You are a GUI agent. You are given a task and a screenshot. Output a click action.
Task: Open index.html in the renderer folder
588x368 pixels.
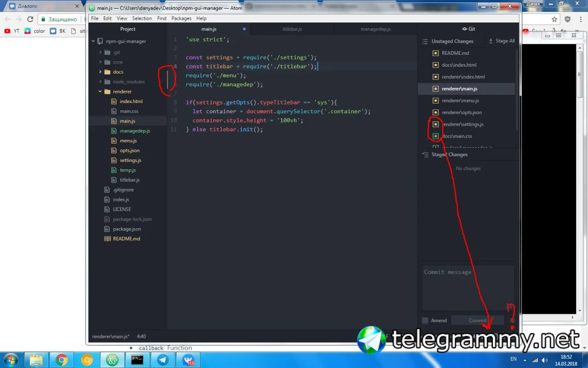131,101
